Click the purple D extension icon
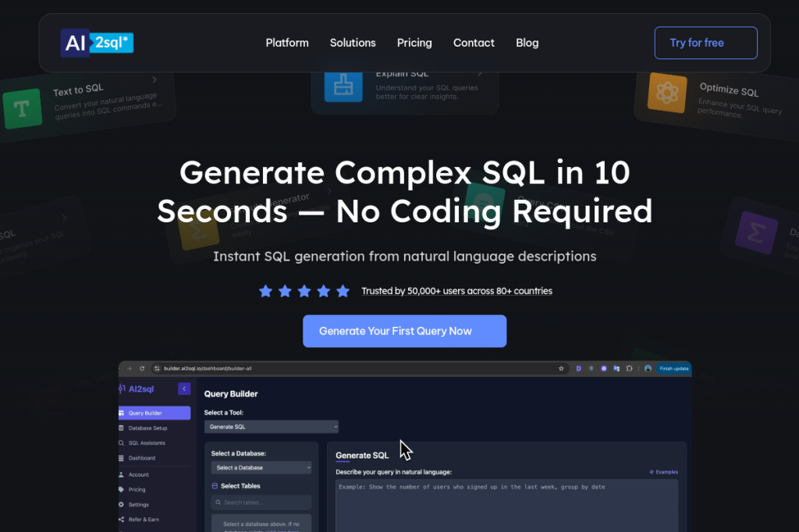This screenshot has width=799, height=532. 578,368
